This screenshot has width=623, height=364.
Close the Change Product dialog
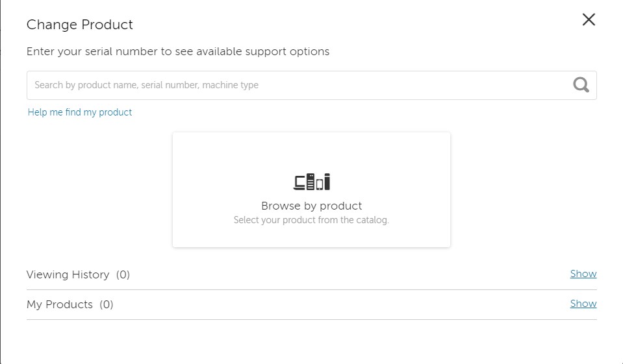coord(589,19)
